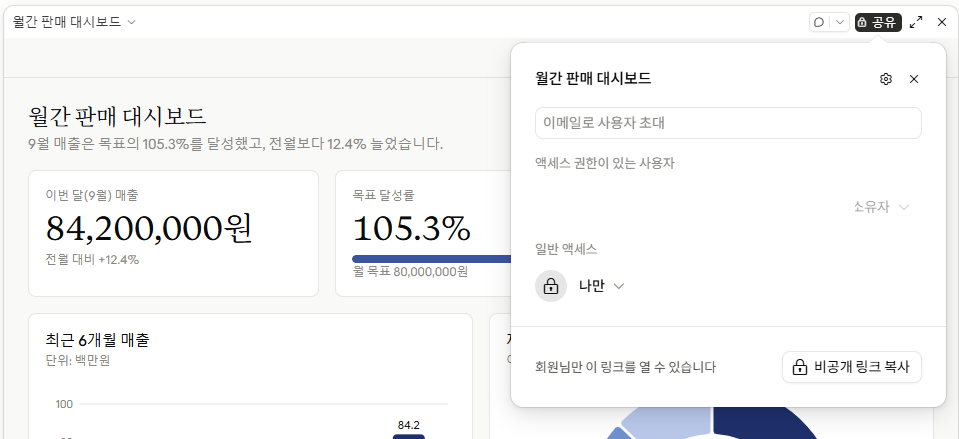
Task: Close the artifact panel top-right X
Action: [942, 23]
